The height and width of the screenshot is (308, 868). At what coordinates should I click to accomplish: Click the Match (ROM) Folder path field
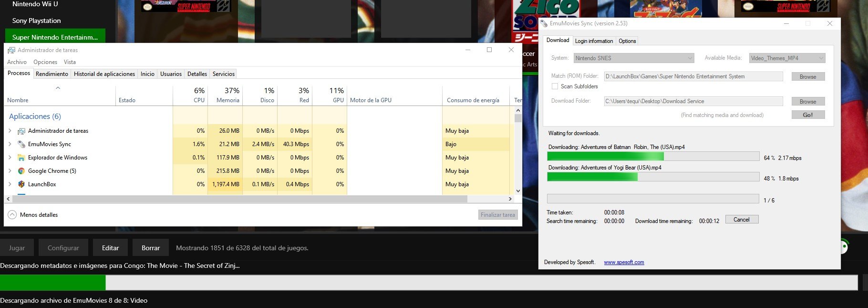click(x=693, y=76)
